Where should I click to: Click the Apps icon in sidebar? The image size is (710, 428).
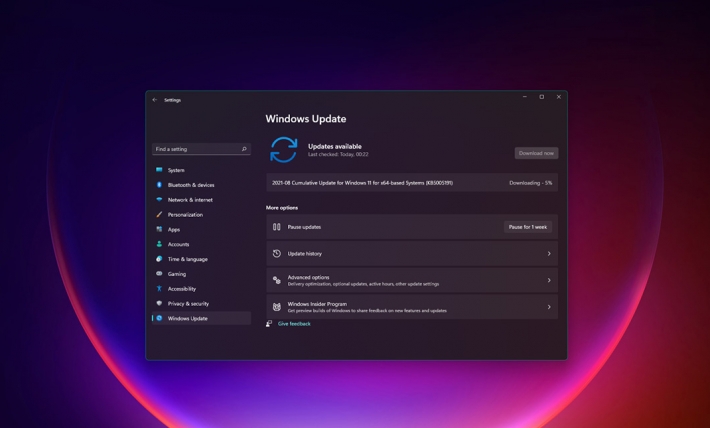click(159, 229)
